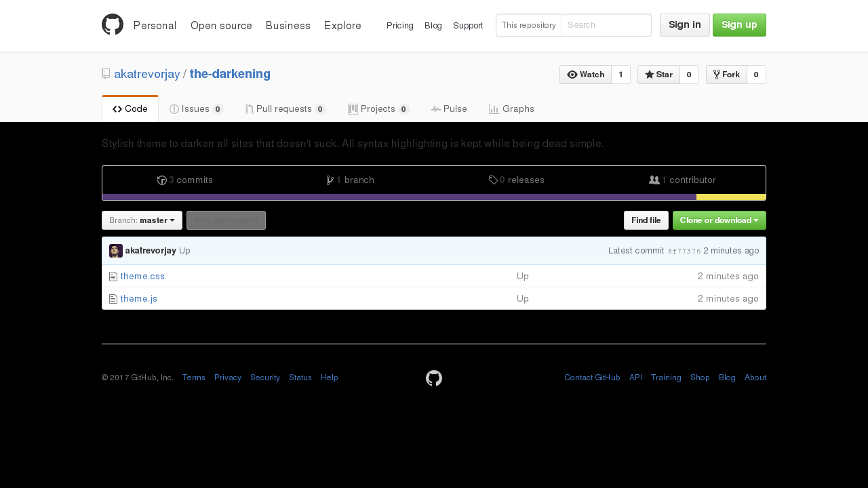Open the Branch: master dropdown
The image size is (868, 488).
pyautogui.click(x=142, y=220)
